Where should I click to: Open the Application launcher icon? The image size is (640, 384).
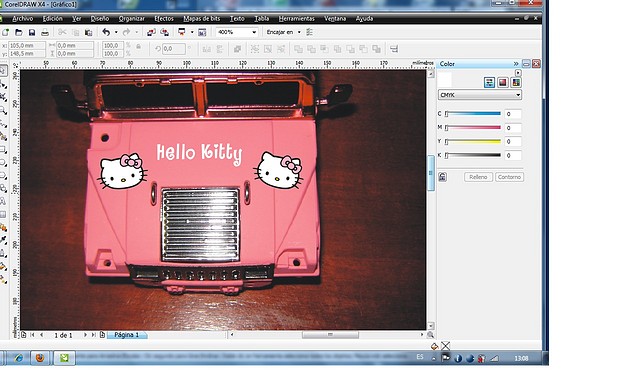click(182, 32)
